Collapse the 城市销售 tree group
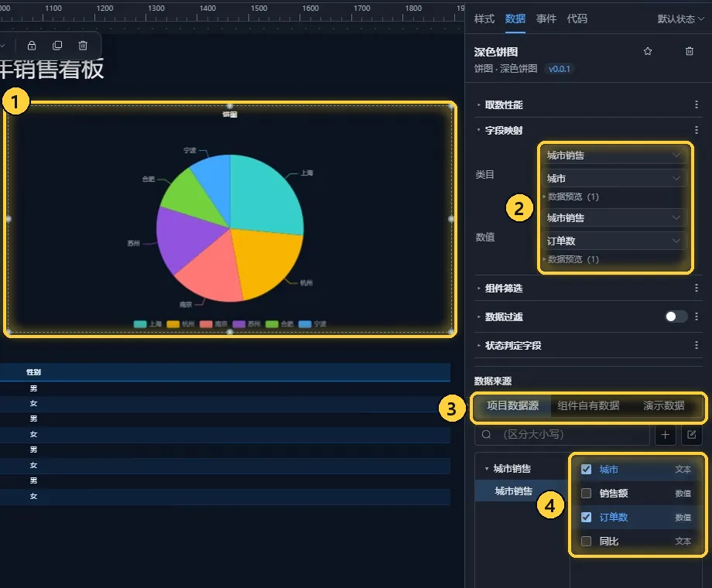 pyautogui.click(x=487, y=469)
